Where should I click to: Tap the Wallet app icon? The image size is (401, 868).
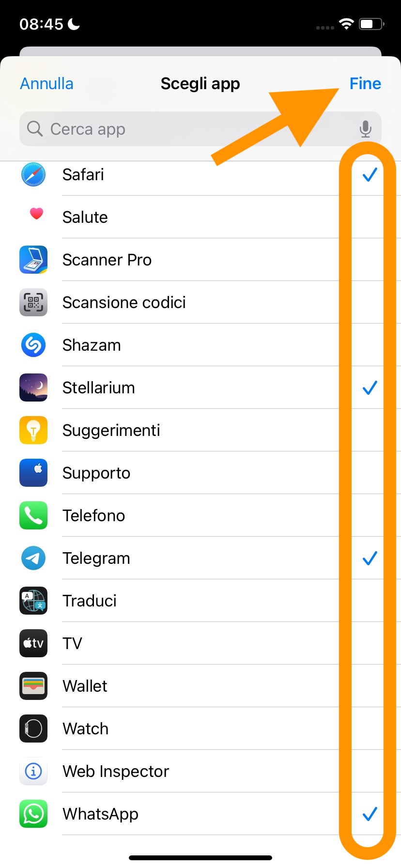point(33,686)
